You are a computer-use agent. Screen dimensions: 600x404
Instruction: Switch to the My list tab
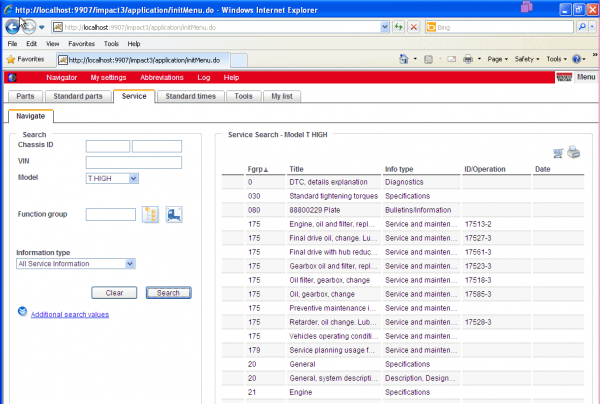pyautogui.click(x=282, y=96)
